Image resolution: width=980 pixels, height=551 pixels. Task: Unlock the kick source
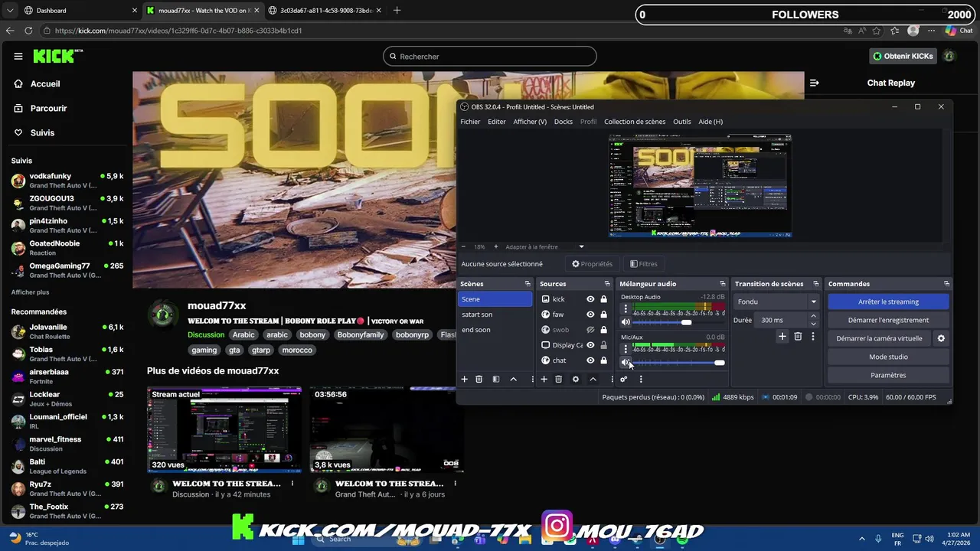pos(603,299)
